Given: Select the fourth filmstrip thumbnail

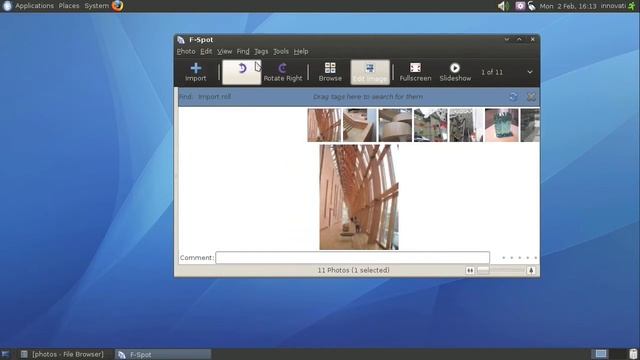Looking at the screenshot, I should point(431,125).
